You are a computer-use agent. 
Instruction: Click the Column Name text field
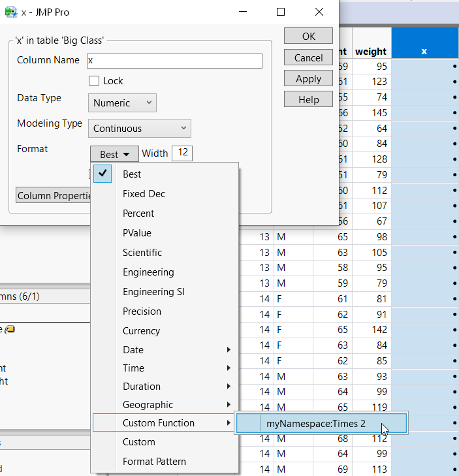pos(174,61)
